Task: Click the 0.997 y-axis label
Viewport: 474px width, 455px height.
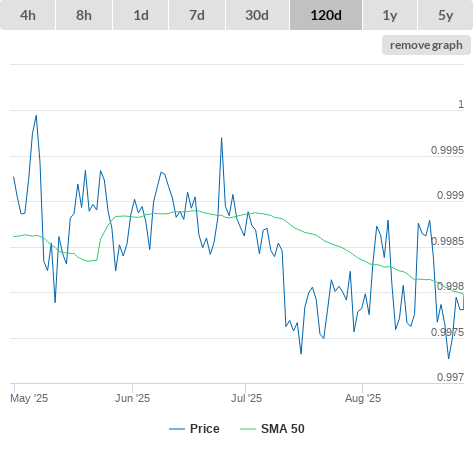Action: tap(450, 377)
